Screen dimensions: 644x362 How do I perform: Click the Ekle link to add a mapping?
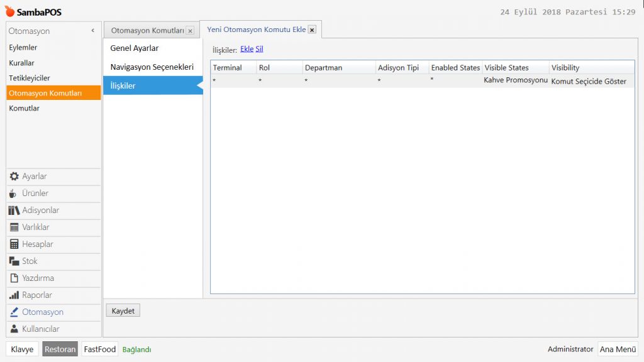247,49
